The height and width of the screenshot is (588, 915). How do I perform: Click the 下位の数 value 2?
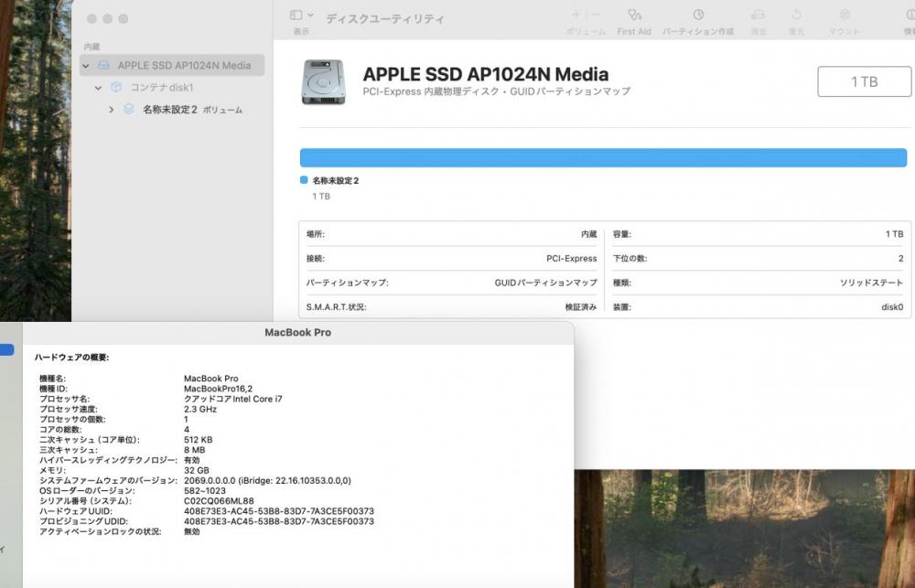click(x=900, y=259)
